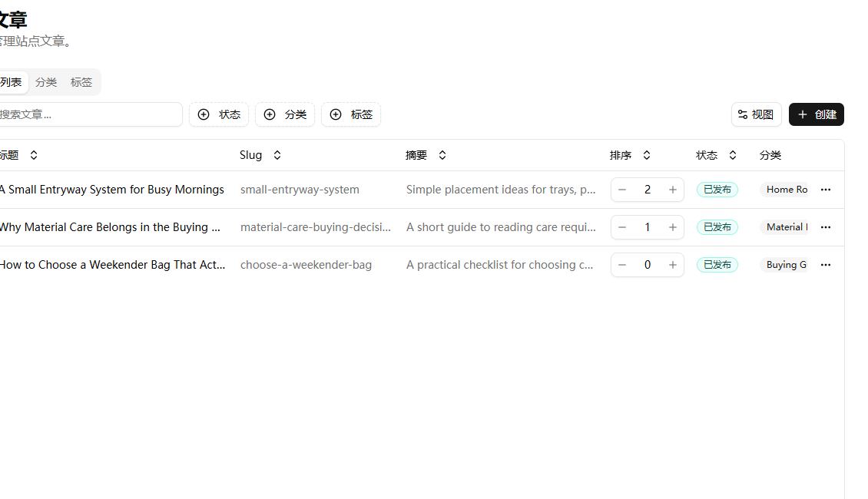Screen dimensions: 868x499
Task: Open the 分类 filter button
Action: [284, 114]
